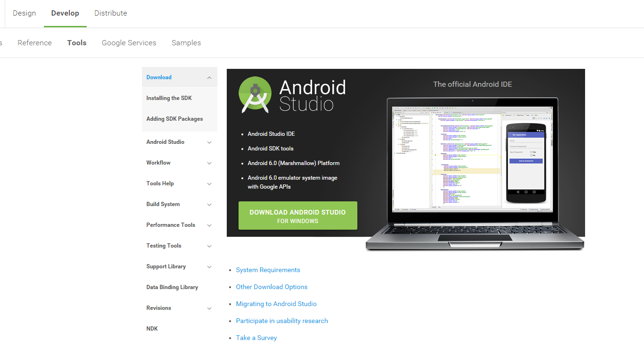
Task: Click the Workflow sidebar label
Action: coord(158,163)
